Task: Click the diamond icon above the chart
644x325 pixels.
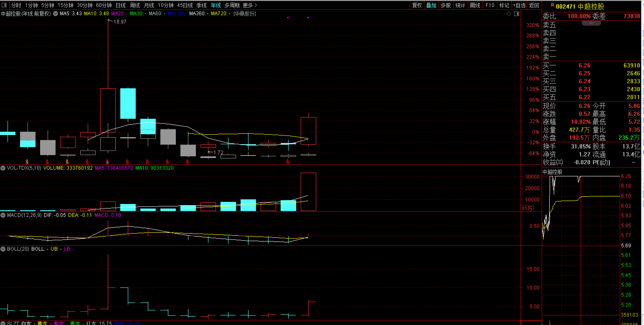Action: (509, 14)
